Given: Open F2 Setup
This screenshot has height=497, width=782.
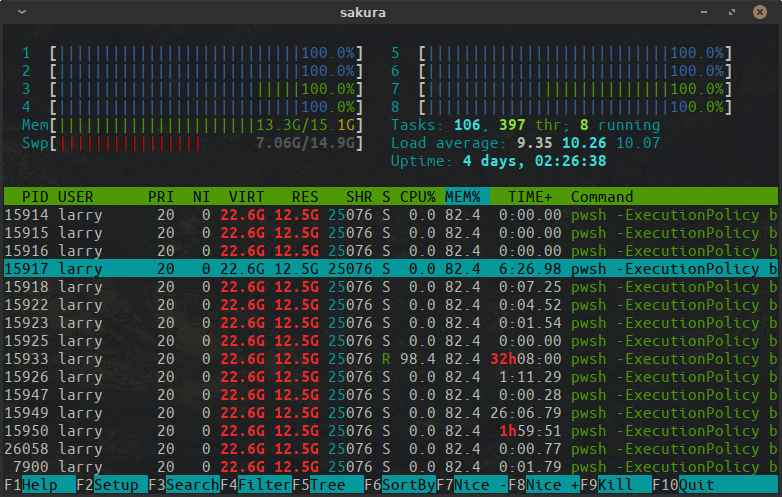Looking at the screenshot, I should coord(112,485).
